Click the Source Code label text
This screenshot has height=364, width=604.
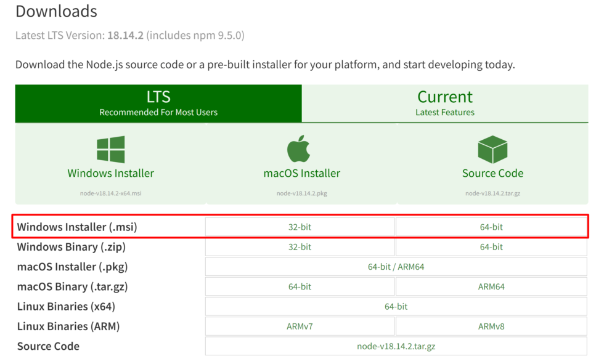coord(492,173)
